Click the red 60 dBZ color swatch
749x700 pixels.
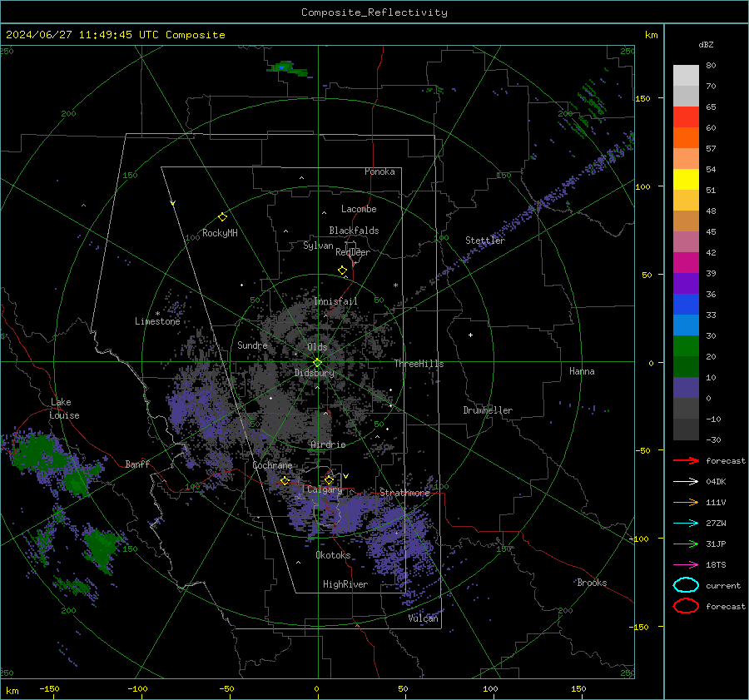click(x=686, y=117)
